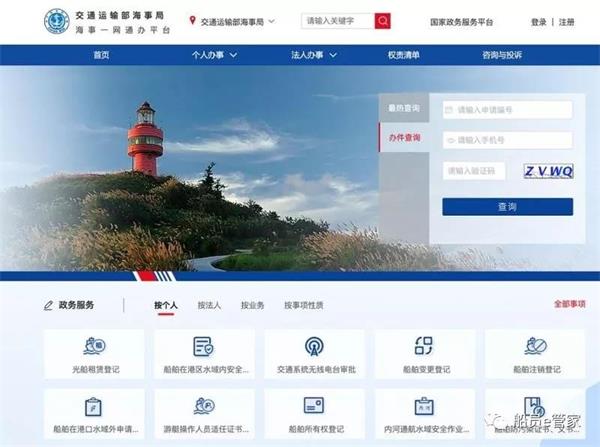Click the 全部事项 link
This screenshot has height=447, width=600.
pos(570,304)
